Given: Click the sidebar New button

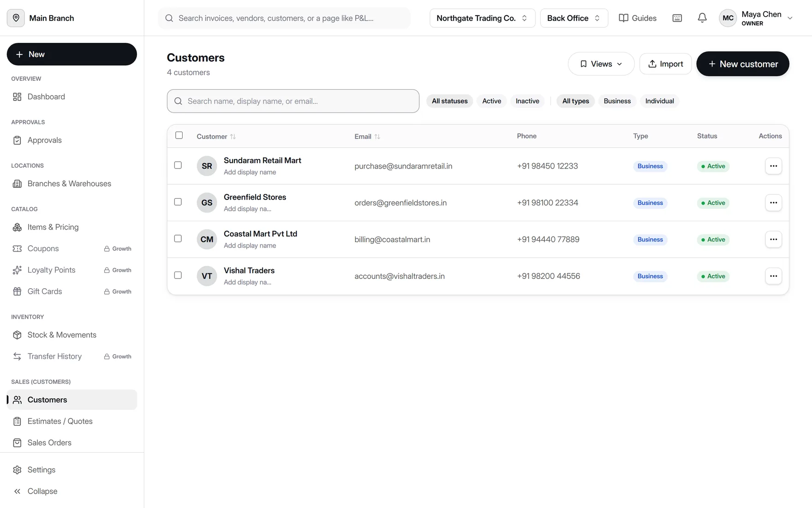Looking at the screenshot, I should tap(72, 54).
